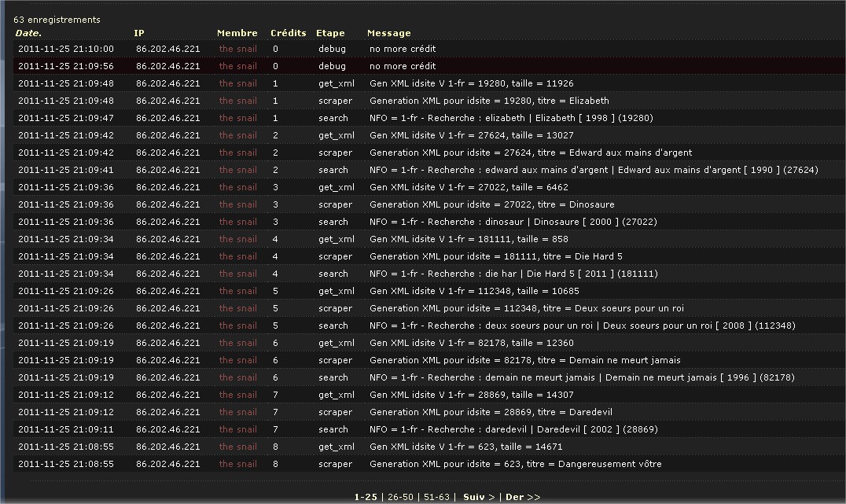Click the IP column header
846x504 pixels.
[x=138, y=33]
